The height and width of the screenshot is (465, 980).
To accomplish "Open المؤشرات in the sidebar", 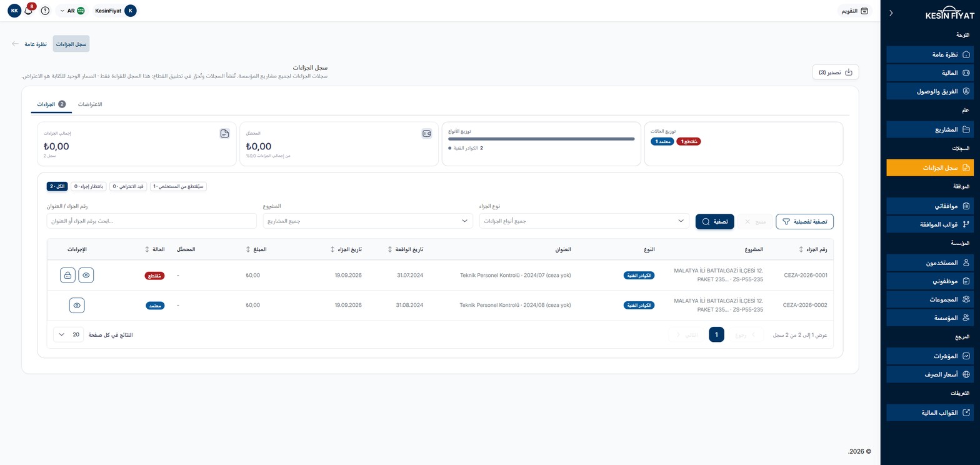I will point(930,356).
